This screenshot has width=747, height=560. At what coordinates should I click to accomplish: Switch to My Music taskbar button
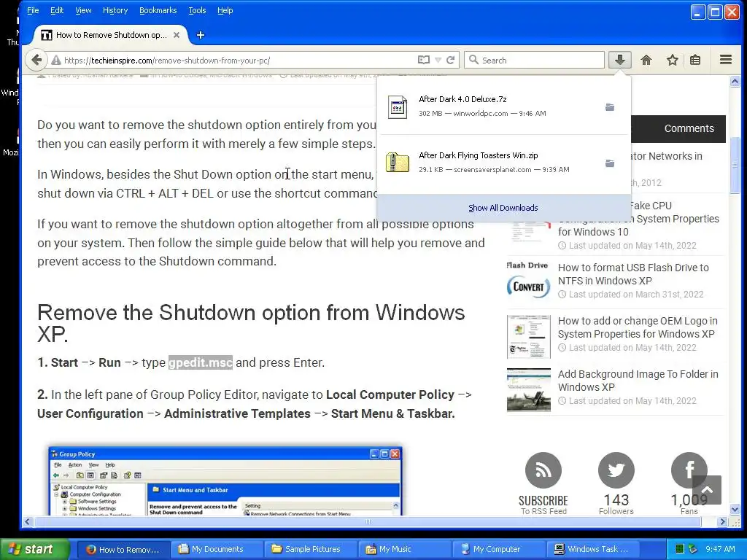(404, 549)
